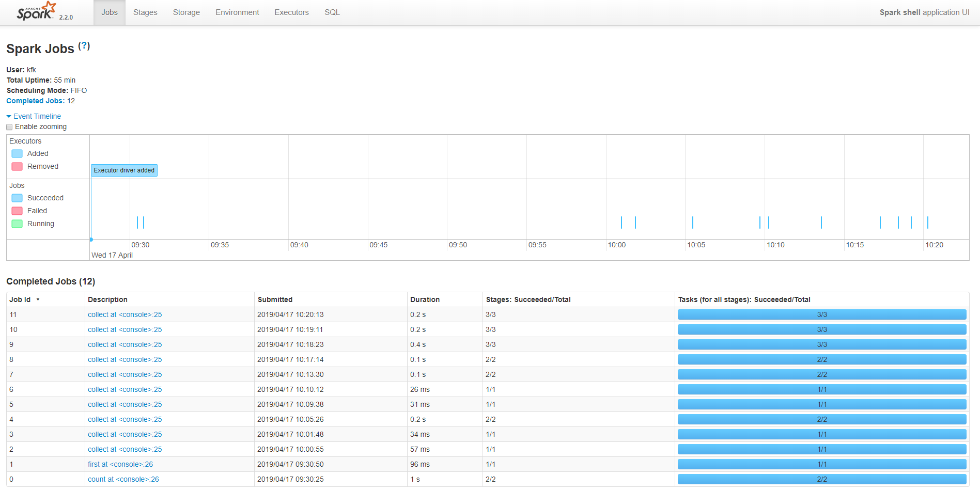The image size is (980, 491).
Task: Click the job 5 task progress bar
Action: point(822,404)
